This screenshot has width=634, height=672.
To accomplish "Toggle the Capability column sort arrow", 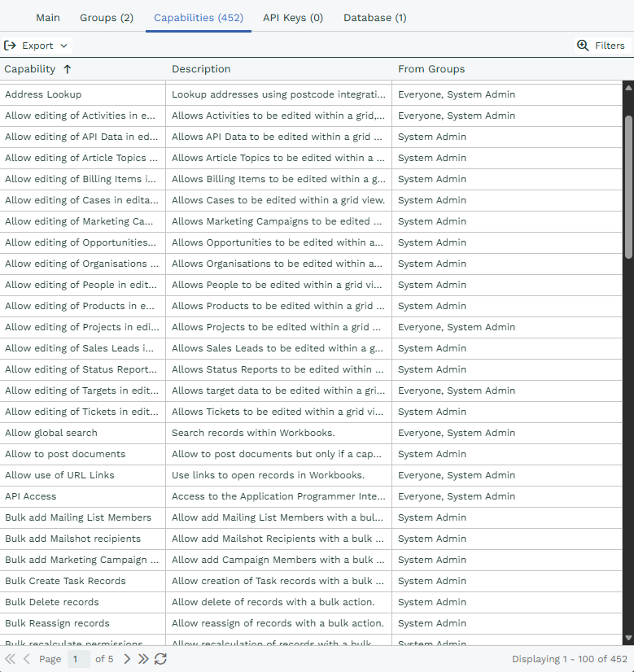I will [x=67, y=69].
